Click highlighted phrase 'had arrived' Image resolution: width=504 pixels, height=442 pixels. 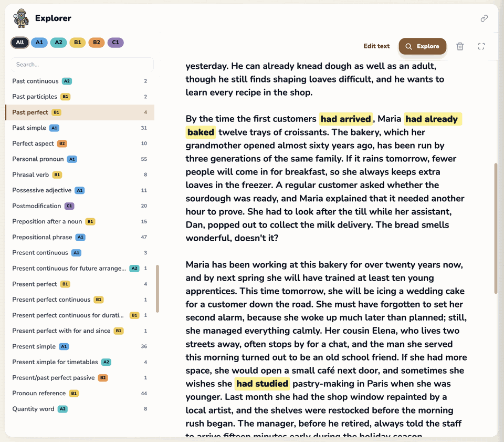point(345,119)
